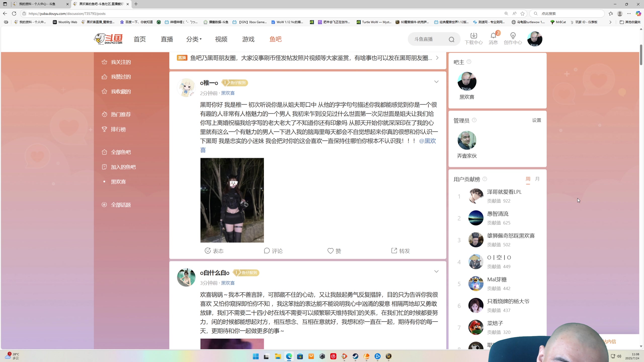Viewport: 644px width, 362px height.
Task: Show more bookmarks chevron in favorites bar
Action: tap(610, 22)
